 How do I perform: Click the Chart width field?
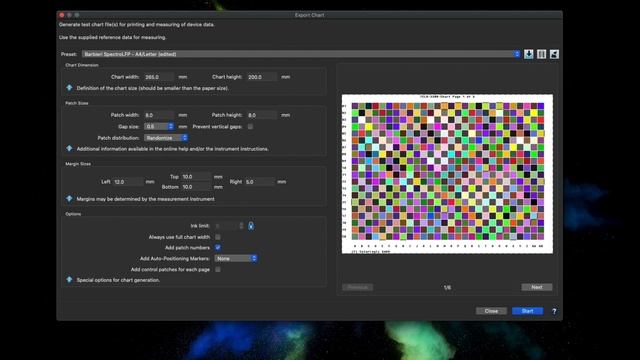point(159,77)
